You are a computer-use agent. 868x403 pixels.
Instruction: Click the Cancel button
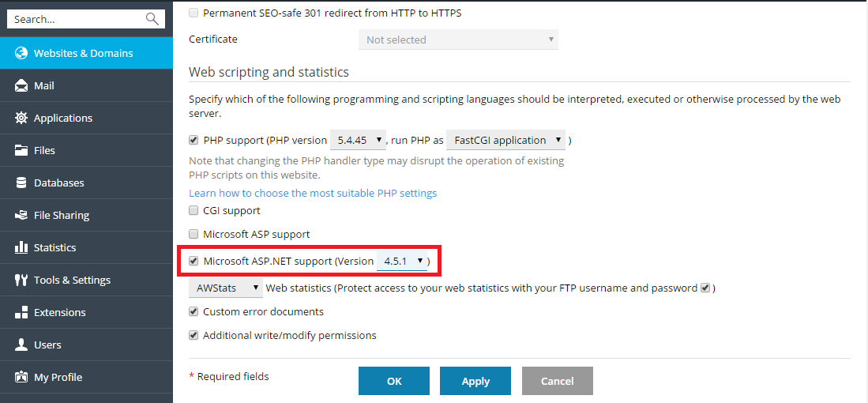pyautogui.click(x=557, y=381)
